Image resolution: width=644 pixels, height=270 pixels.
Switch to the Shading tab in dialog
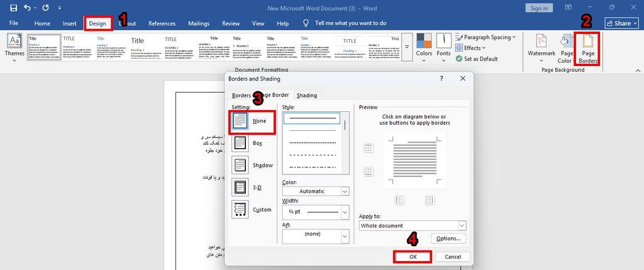[307, 95]
